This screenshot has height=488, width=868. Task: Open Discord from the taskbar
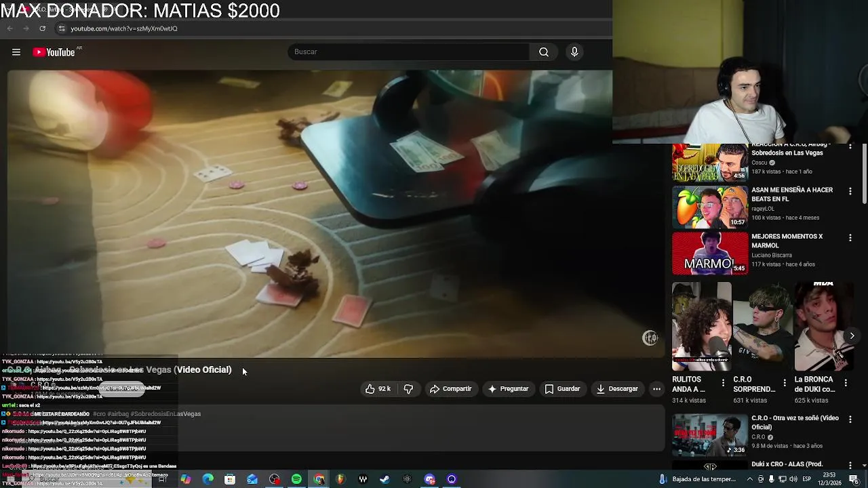[x=429, y=479]
